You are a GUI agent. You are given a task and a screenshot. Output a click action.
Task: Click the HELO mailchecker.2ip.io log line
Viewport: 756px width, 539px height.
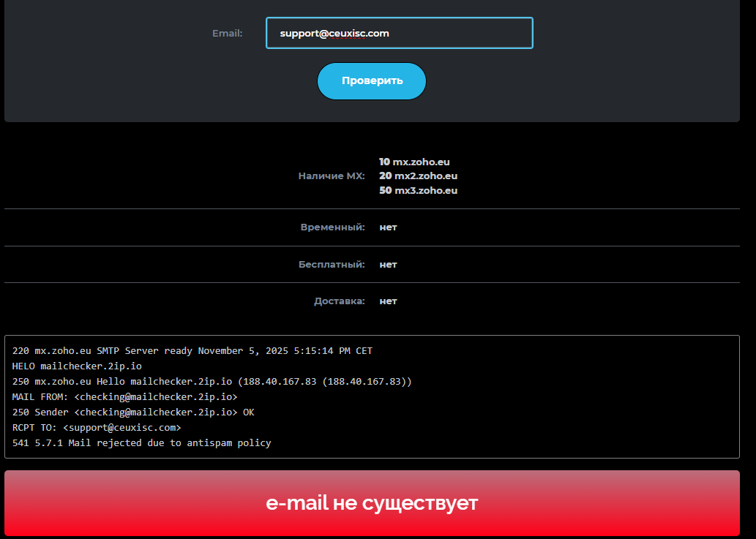click(77, 366)
